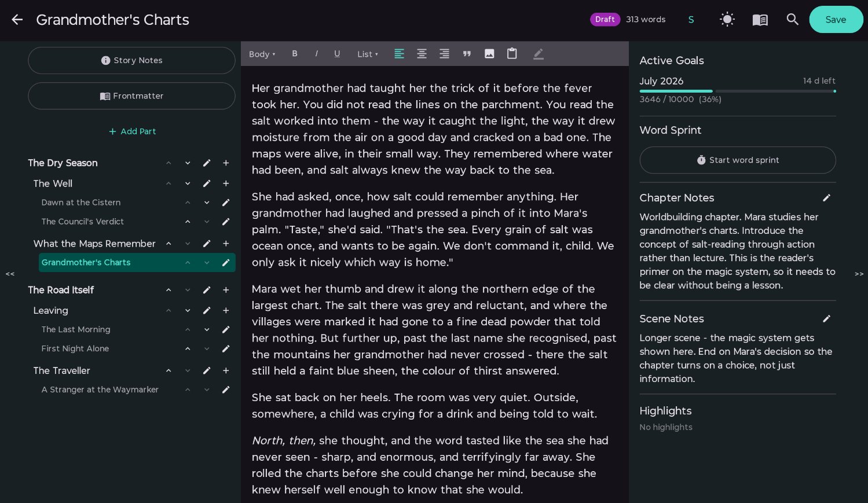
Task: Open search with magnifier icon
Action: tap(792, 20)
